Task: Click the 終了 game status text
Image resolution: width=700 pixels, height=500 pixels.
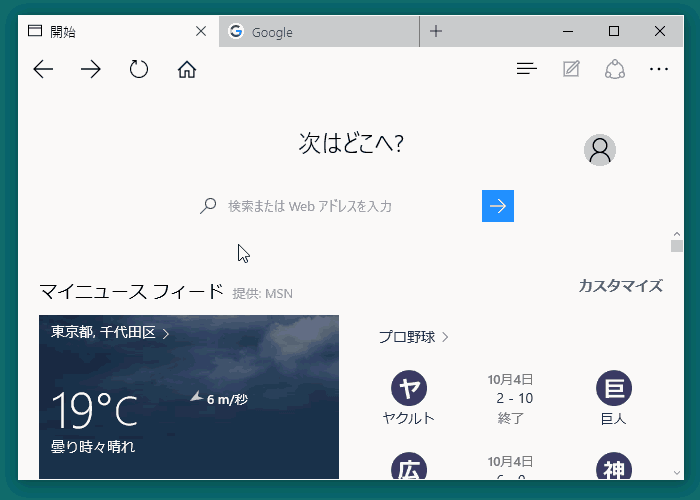Action: (511, 419)
